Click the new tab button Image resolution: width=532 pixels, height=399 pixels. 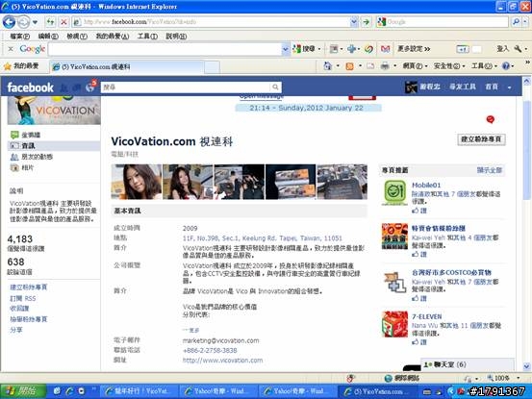[212, 67]
